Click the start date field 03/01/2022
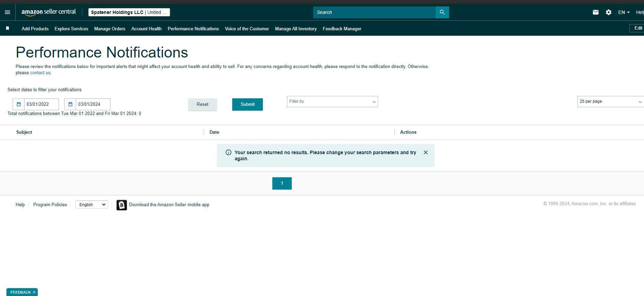Viewport: 644px width, 296px height. point(41,104)
